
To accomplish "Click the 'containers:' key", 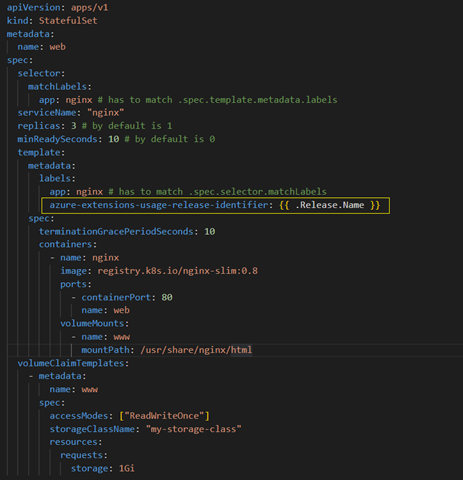I will (68, 244).
